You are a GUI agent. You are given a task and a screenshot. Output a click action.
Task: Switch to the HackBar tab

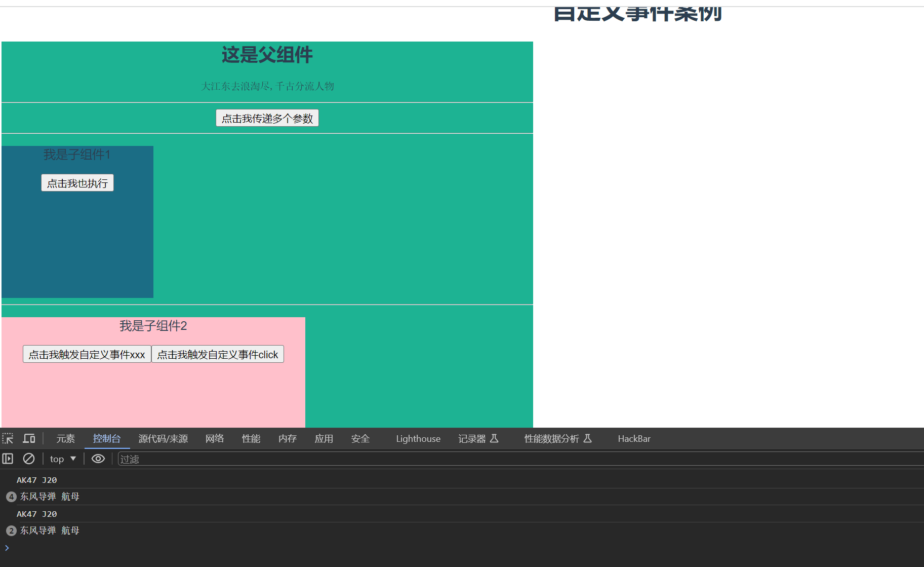pos(634,439)
